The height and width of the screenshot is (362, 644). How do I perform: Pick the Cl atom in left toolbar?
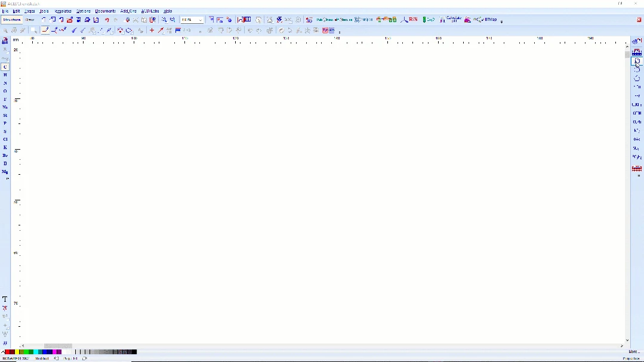pos(5,139)
